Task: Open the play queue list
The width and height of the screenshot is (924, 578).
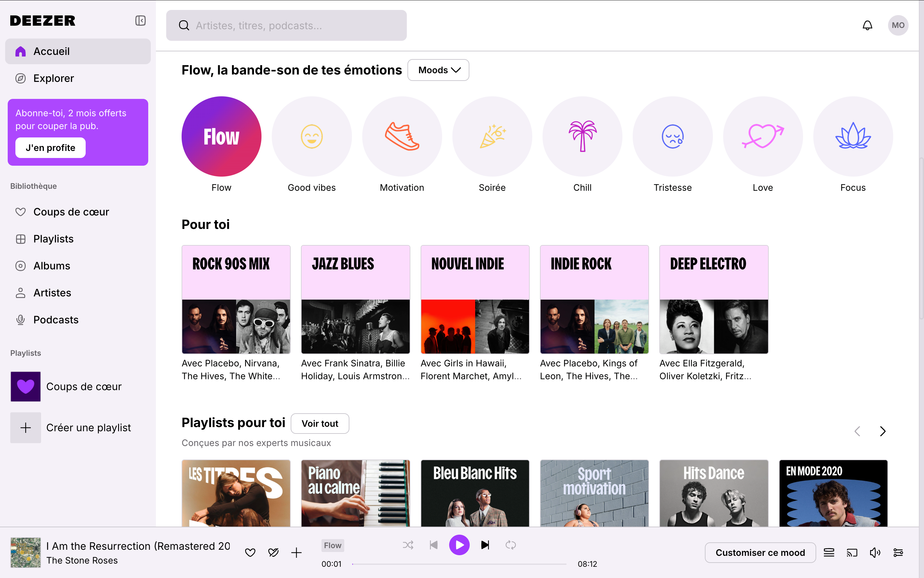Action: click(828, 552)
